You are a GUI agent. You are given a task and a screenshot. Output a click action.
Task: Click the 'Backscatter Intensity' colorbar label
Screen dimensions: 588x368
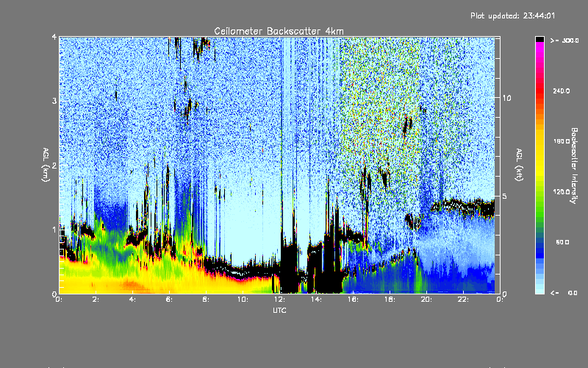pos(574,166)
